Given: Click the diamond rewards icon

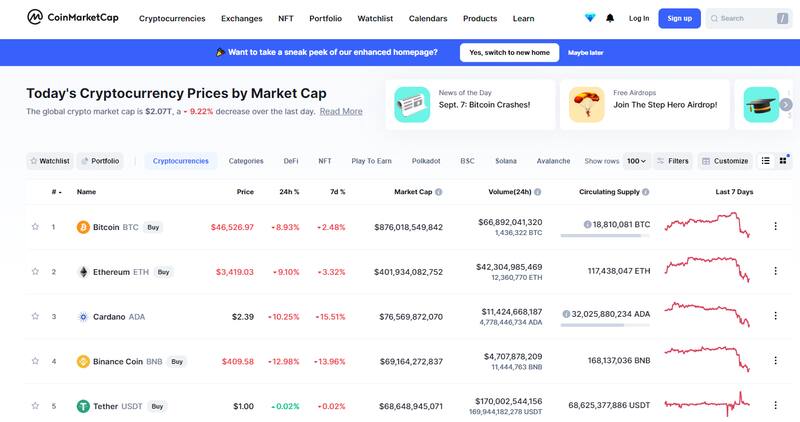Looking at the screenshot, I should point(590,18).
